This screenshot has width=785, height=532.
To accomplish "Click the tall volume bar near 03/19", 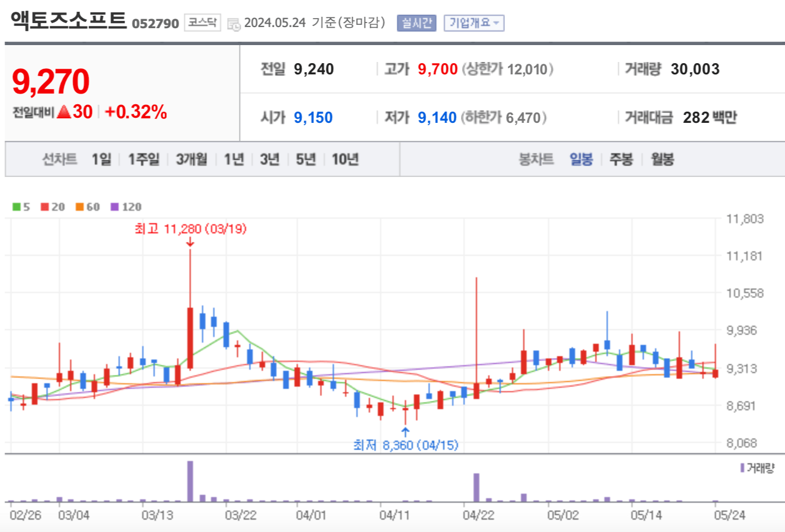I will click(x=190, y=481).
